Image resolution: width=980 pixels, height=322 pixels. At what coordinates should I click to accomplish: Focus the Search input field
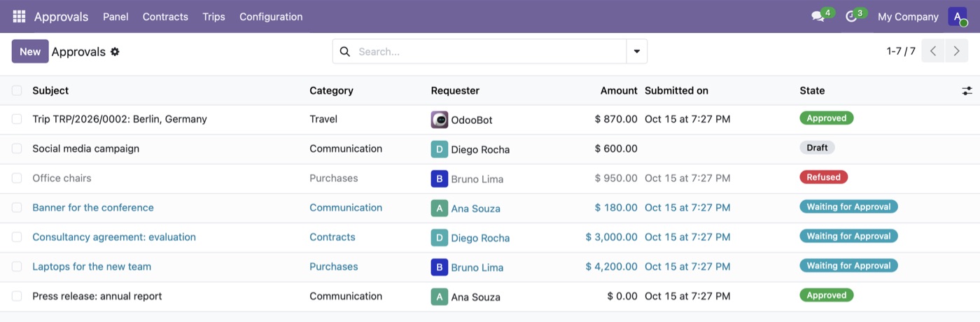pos(489,51)
